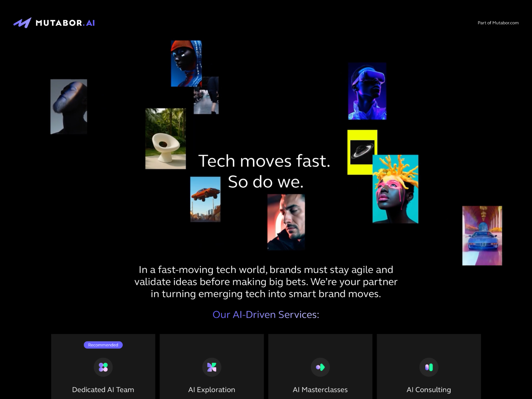Click the red-hooded figure portrait image

tap(186, 64)
